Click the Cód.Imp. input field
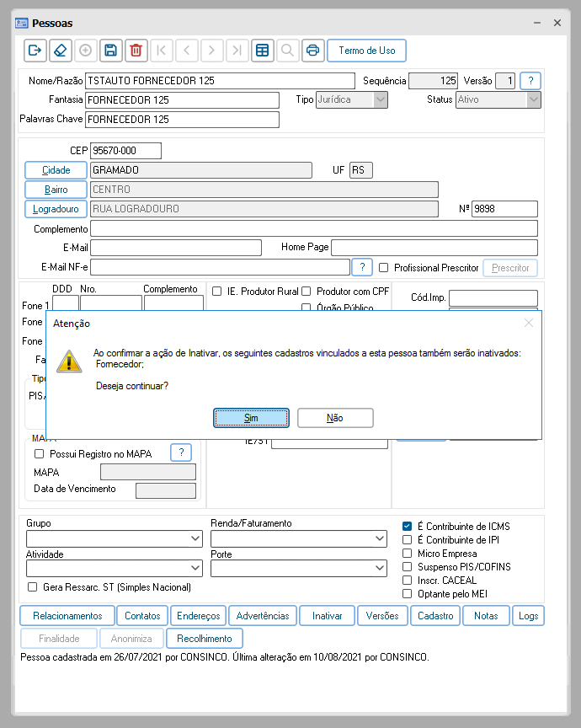This screenshot has height=728, width=581. click(493, 297)
